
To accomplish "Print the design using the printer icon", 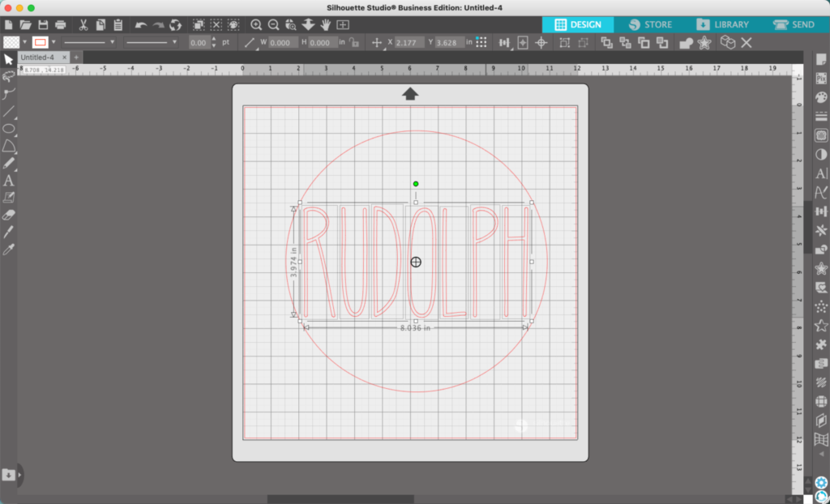I will pyautogui.click(x=61, y=25).
